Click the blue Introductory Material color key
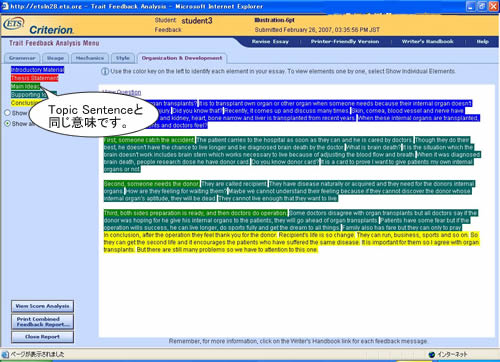The height and width of the screenshot is (362, 500). pyautogui.click(x=37, y=70)
